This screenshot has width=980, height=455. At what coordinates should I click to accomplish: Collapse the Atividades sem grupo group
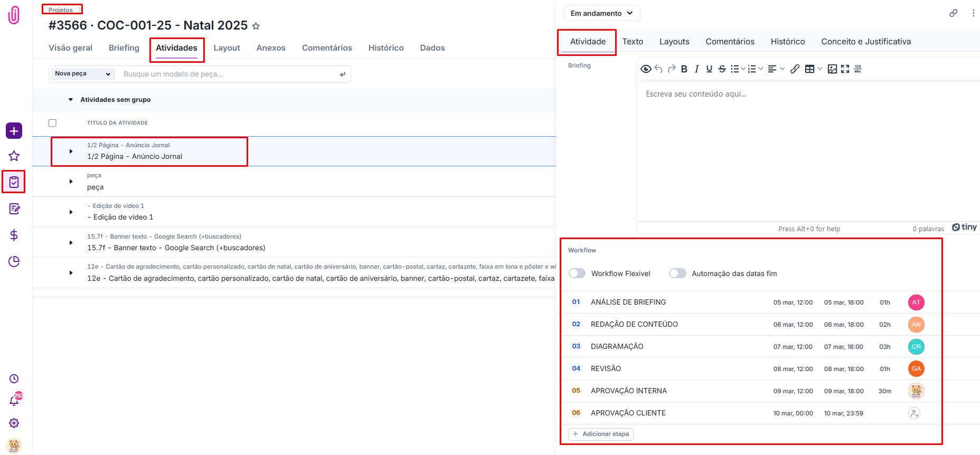click(71, 100)
